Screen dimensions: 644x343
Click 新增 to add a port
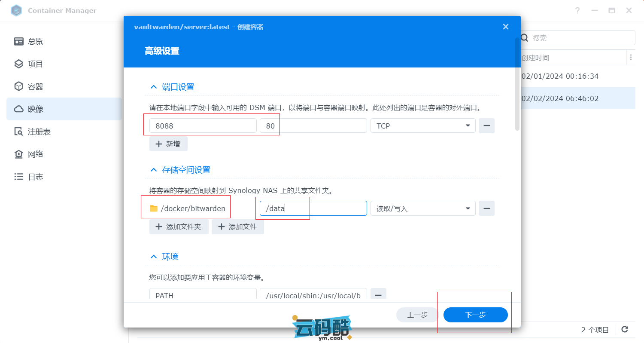[168, 144]
